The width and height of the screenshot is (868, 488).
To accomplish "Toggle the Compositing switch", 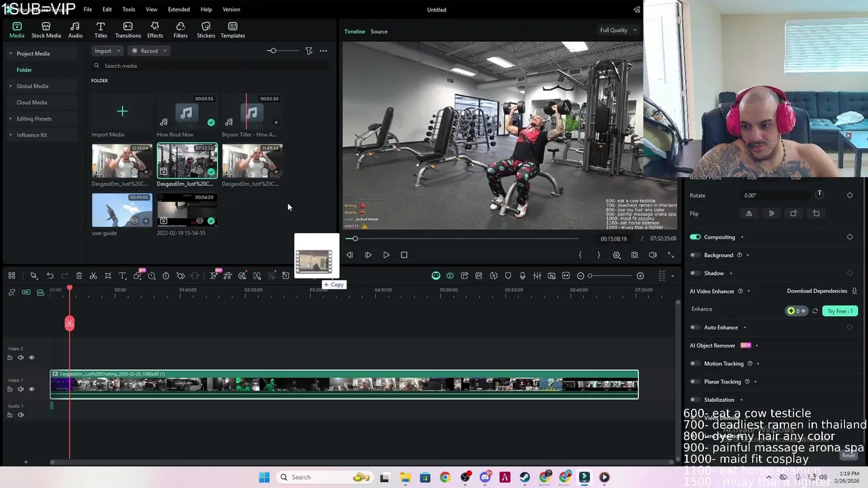I will click(x=695, y=237).
